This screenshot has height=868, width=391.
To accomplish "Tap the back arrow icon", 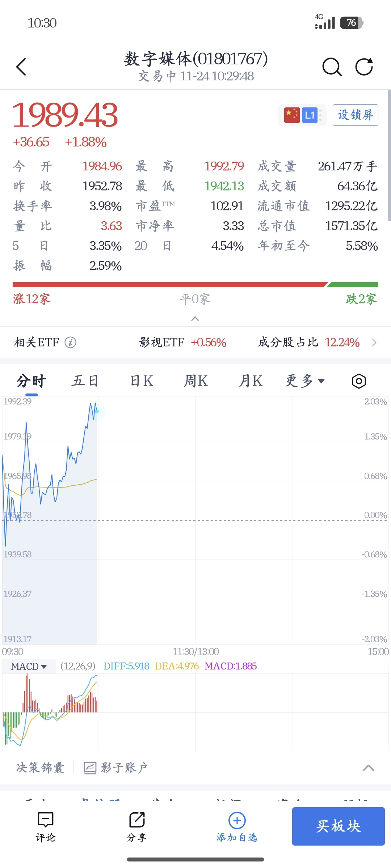I will [21, 67].
